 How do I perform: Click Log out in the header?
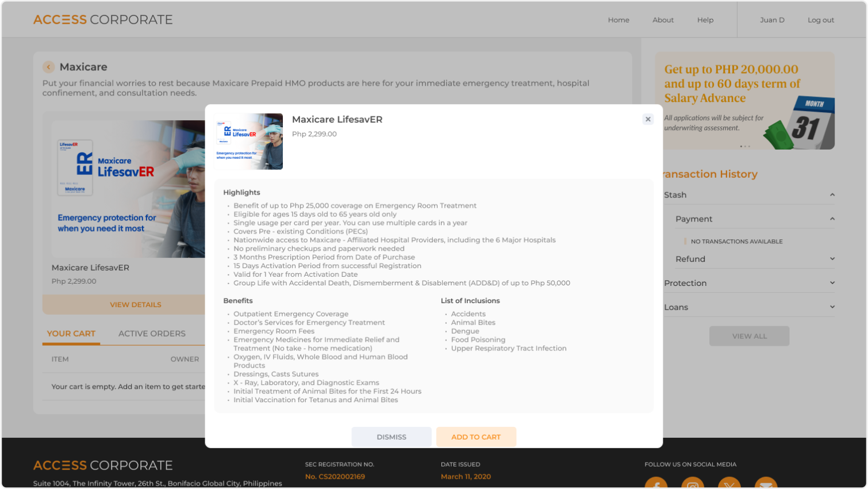[x=821, y=20]
